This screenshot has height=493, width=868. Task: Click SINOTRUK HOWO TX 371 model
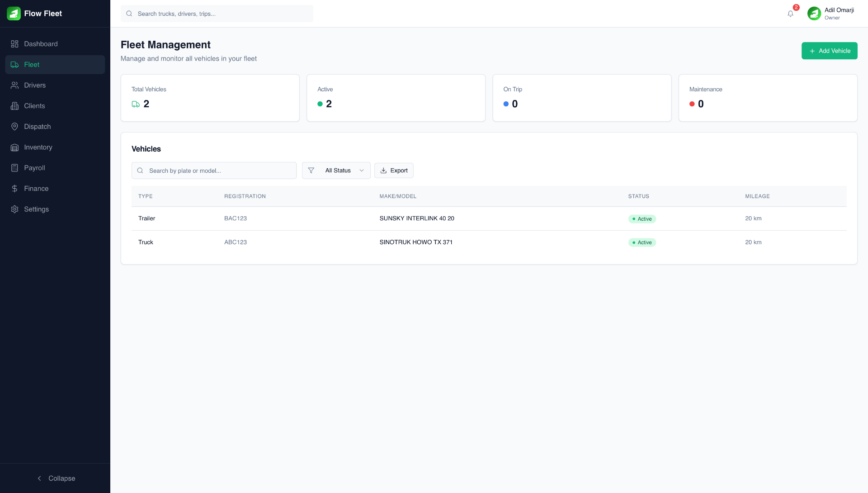416,242
